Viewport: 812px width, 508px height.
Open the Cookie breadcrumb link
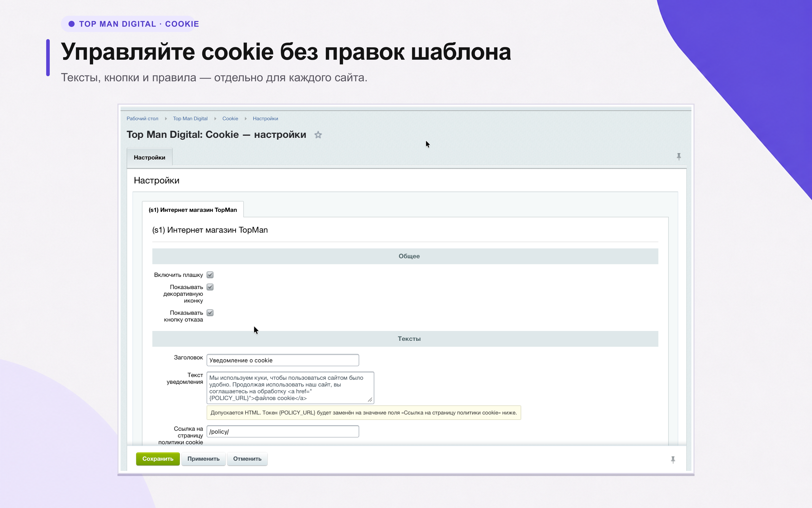click(x=230, y=119)
